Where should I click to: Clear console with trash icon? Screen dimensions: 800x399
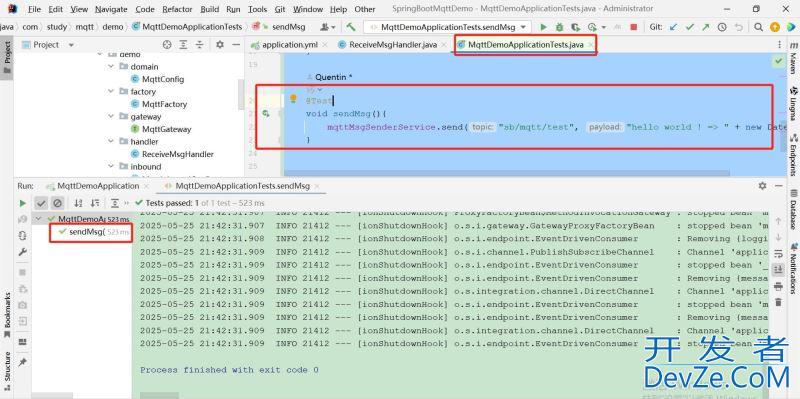[x=778, y=303]
